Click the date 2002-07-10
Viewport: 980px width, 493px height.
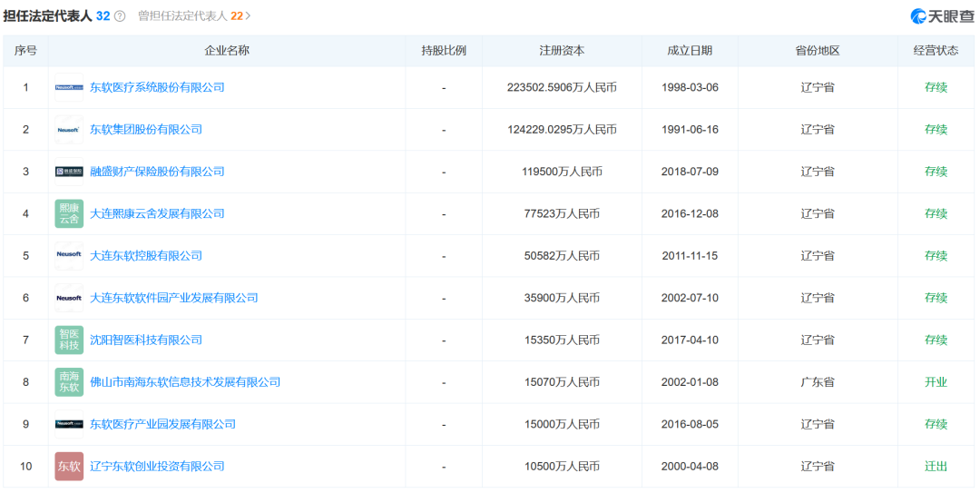pyautogui.click(x=690, y=298)
